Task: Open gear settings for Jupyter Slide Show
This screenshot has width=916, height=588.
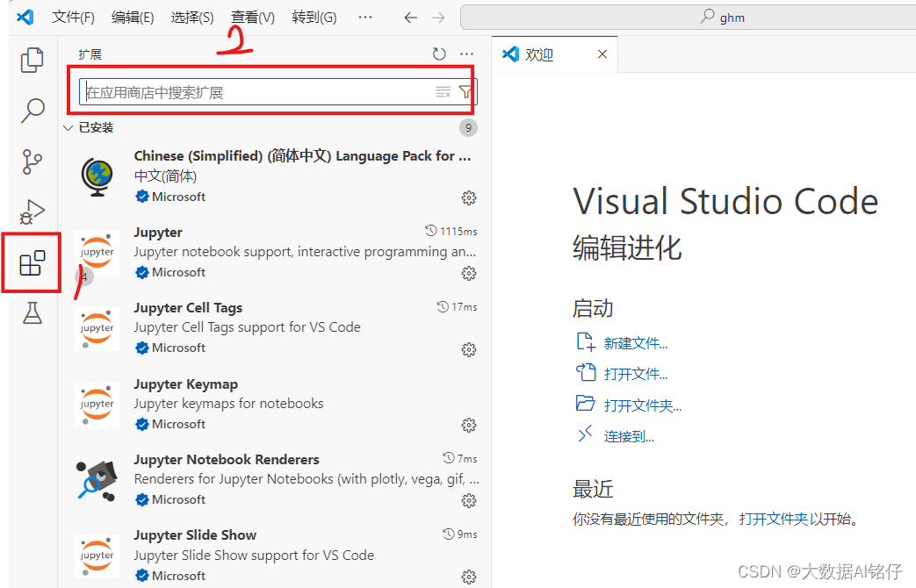Action: [x=468, y=577]
